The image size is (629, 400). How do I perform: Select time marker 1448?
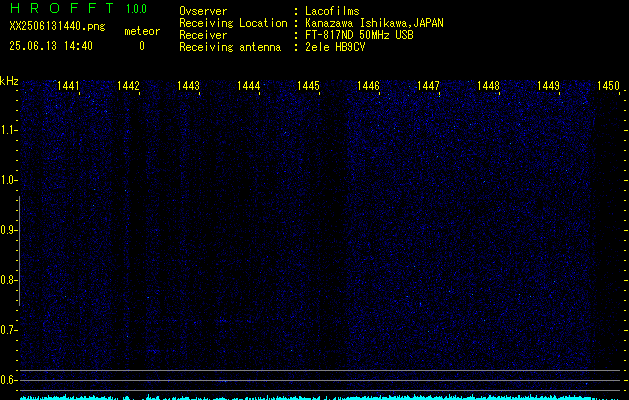(x=489, y=85)
